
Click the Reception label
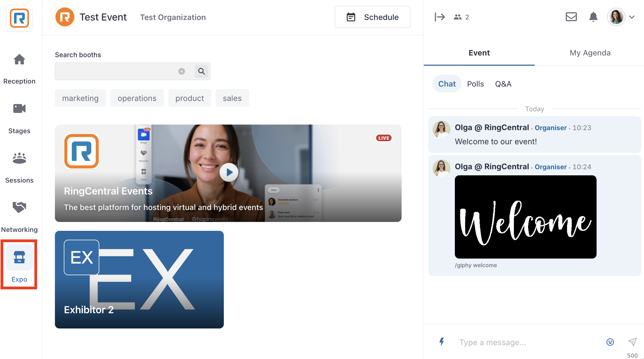coord(19,81)
